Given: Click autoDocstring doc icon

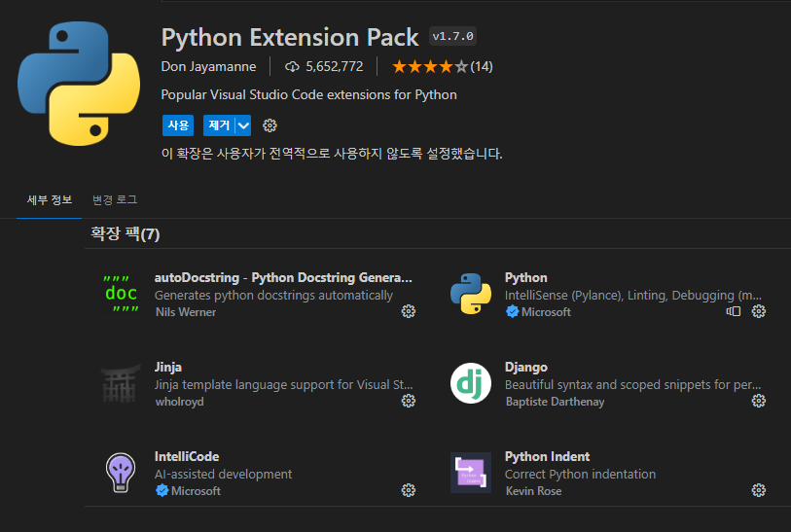Looking at the screenshot, I should click(121, 294).
